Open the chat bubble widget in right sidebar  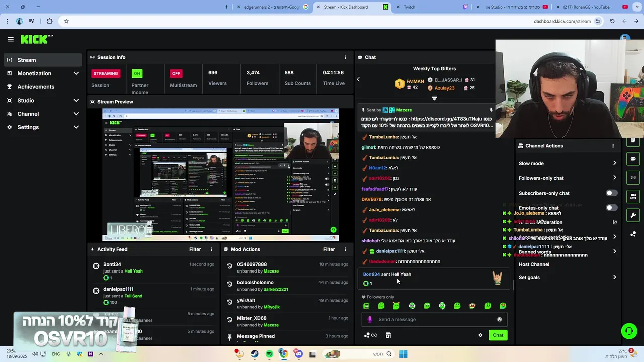tap(633, 159)
